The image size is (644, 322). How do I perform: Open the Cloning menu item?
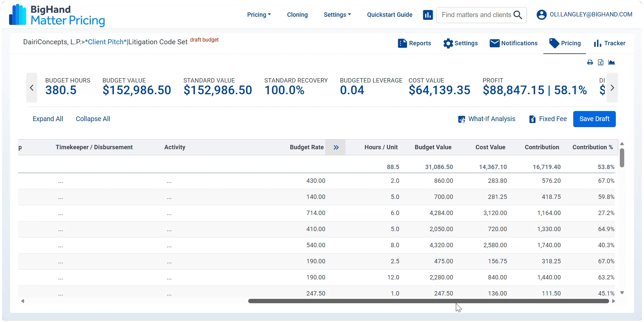tap(297, 15)
